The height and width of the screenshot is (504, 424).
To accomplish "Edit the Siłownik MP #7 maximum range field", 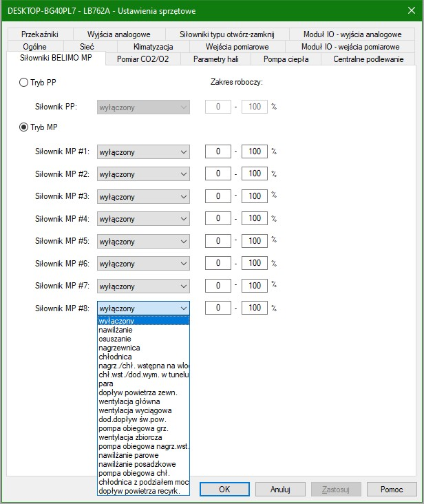I will click(x=255, y=286).
